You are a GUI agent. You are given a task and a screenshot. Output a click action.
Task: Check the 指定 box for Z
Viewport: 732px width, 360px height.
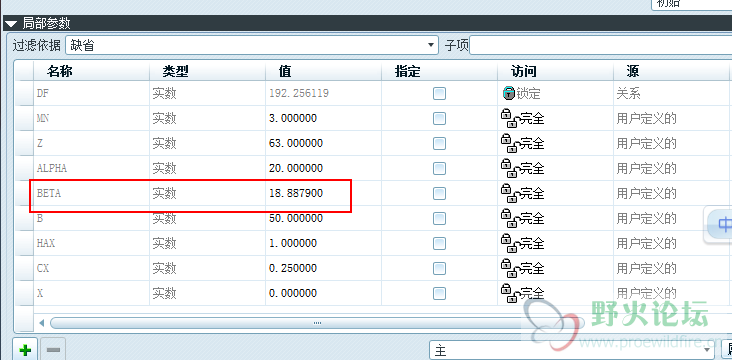[439, 143]
